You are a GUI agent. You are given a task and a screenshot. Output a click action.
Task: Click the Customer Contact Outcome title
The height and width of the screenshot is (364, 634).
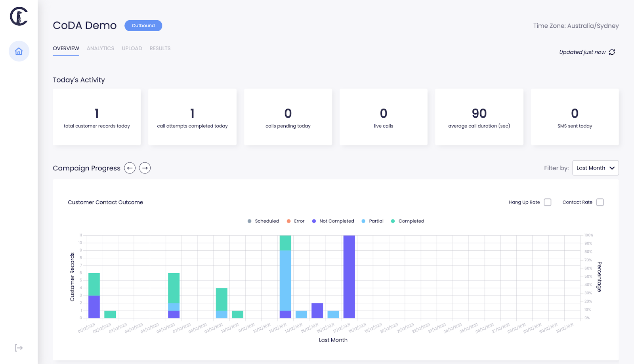click(105, 202)
